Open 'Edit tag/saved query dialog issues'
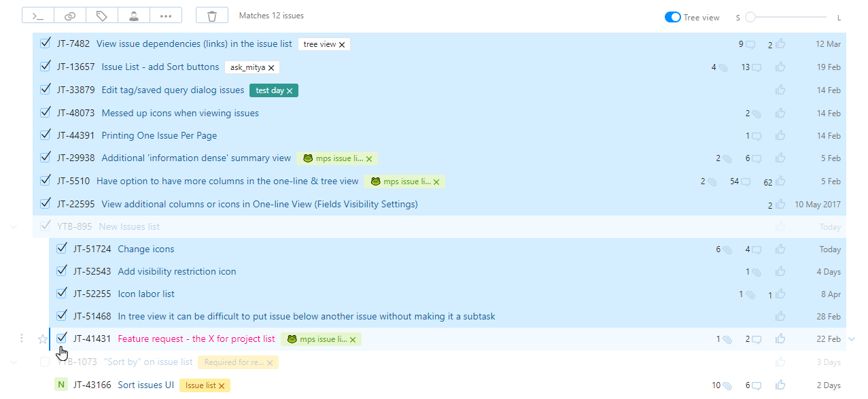This screenshot has width=868, height=399. click(173, 90)
